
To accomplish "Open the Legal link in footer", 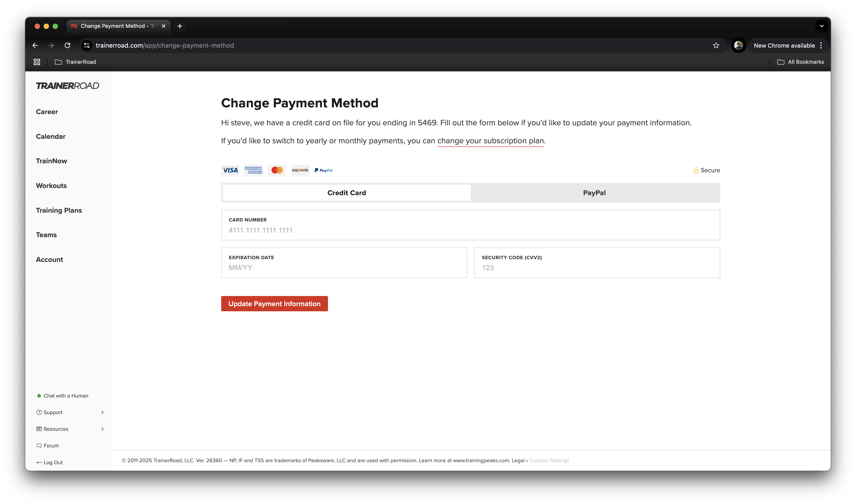I will pyautogui.click(x=518, y=461).
